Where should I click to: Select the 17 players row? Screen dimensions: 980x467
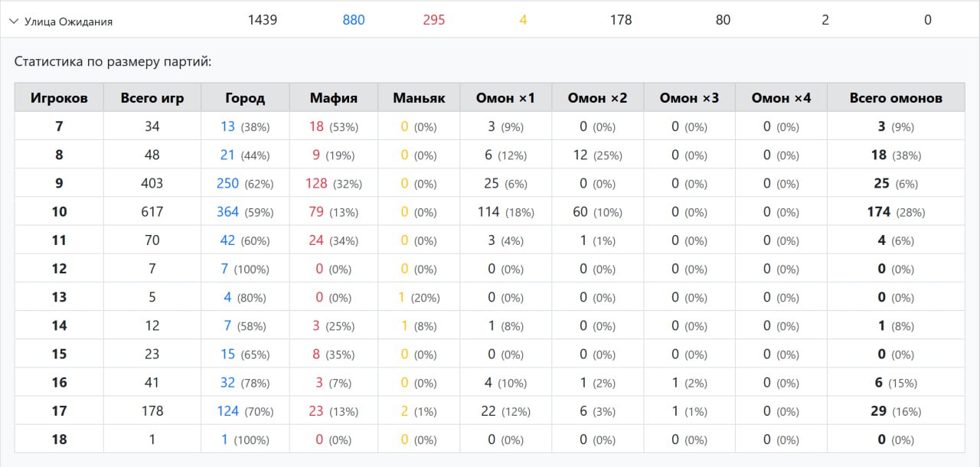click(59, 411)
